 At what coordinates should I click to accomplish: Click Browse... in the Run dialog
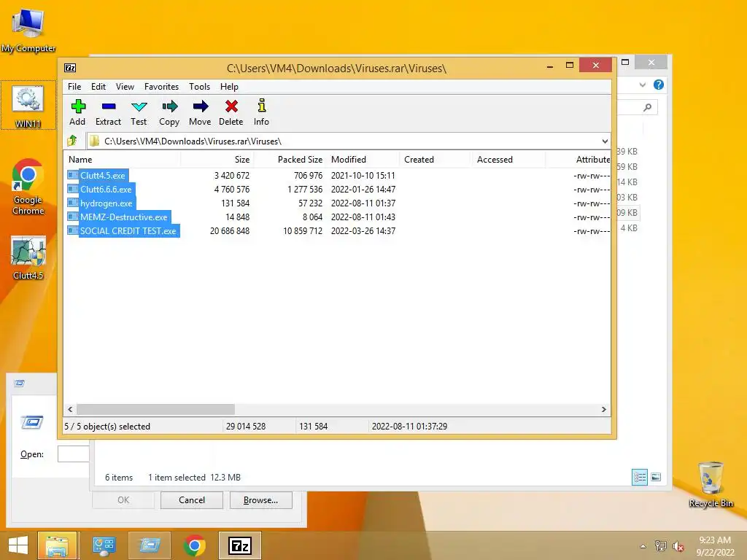[260, 500]
